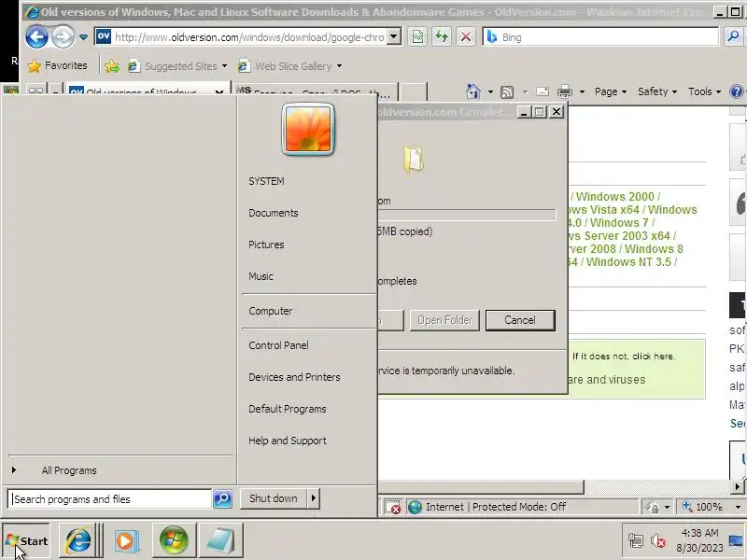Click the magnifier search button near Bing box
Screen dimensions: 747x560
(x=733, y=36)
